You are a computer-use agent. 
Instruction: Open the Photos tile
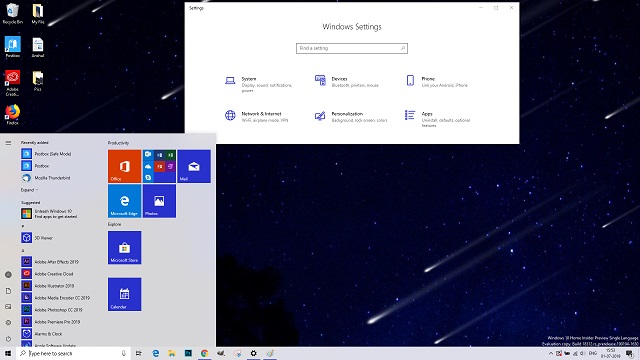[x=159, y=201]
